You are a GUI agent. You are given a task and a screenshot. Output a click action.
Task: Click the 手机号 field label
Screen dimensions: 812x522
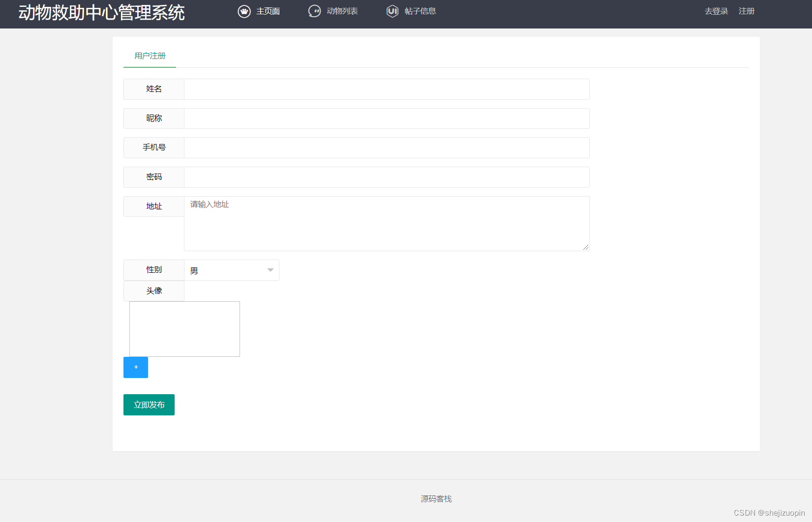click(x=154, y=147)
